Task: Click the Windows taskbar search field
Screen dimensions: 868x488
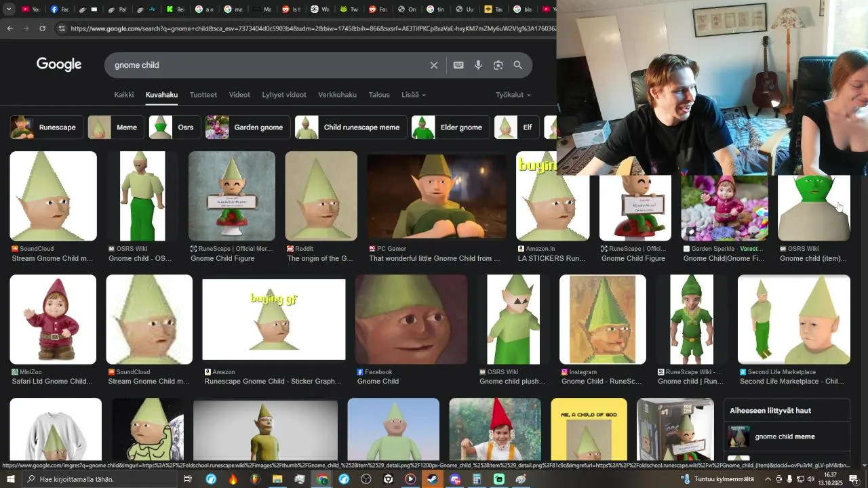Action: pos(98,479)
